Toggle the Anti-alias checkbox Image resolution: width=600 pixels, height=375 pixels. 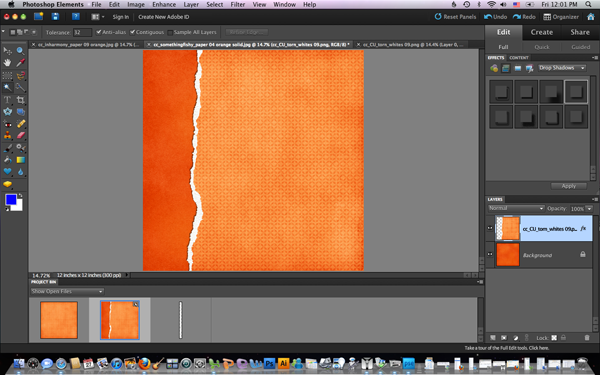tap(99, 32)
